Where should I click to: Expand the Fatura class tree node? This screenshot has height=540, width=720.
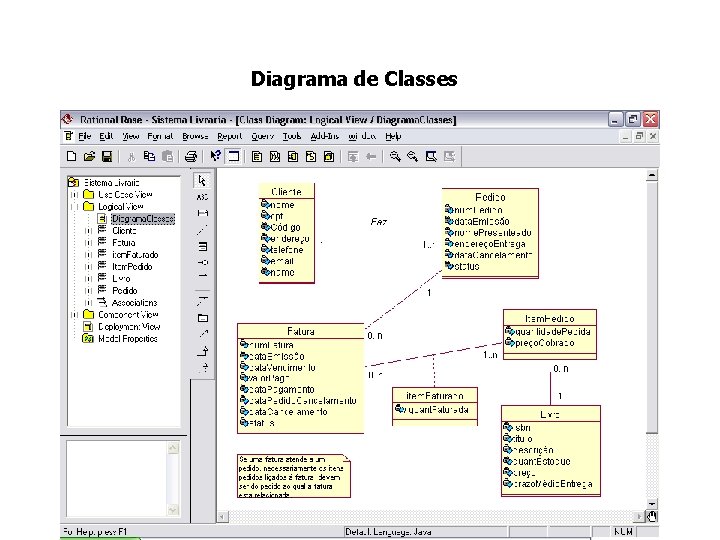[89, 243]
